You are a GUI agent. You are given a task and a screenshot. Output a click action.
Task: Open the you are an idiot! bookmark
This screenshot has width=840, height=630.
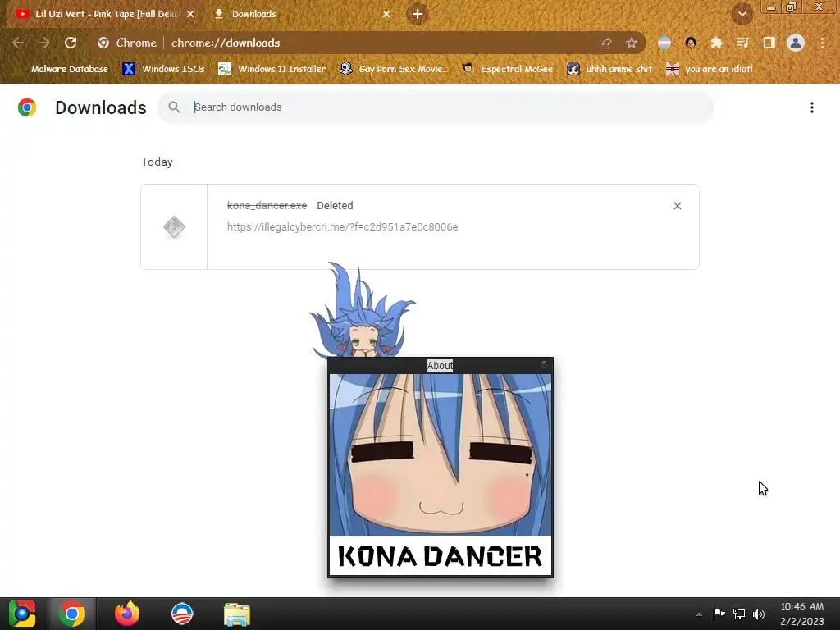[x=709, y=69]
